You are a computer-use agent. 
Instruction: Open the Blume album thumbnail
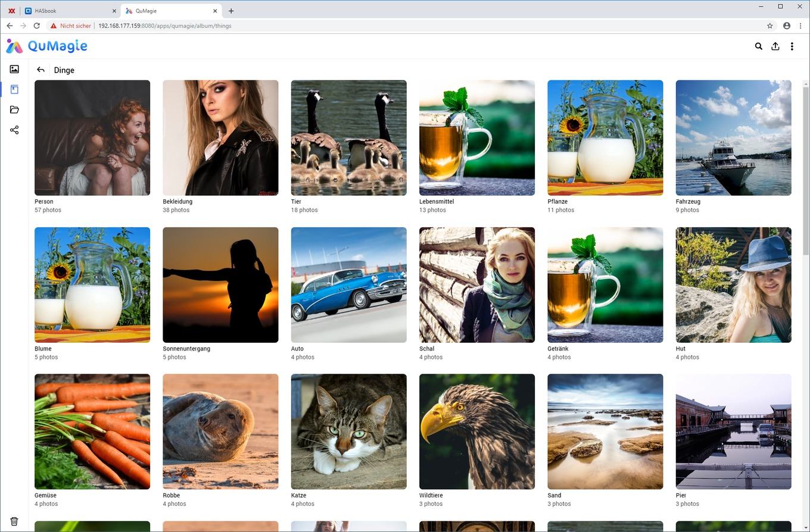coord(92,284)
